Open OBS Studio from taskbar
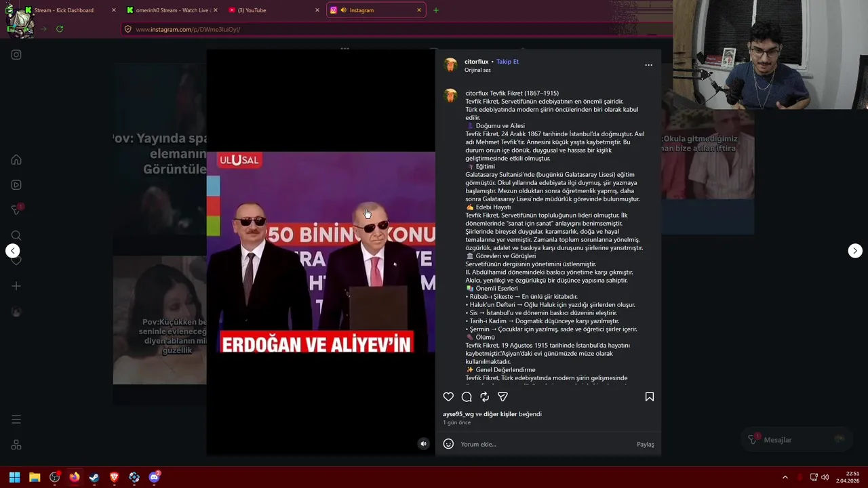868x488 pixels. 54,477
